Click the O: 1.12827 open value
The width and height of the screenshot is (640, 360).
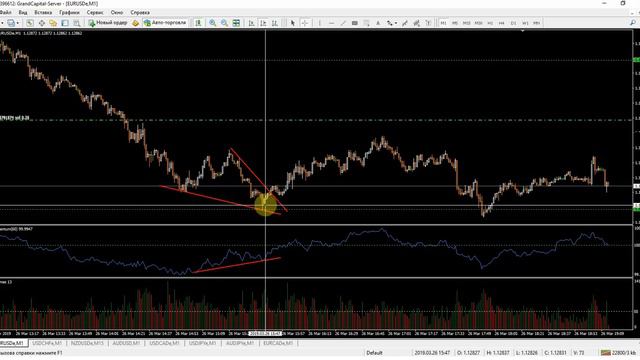point(468,353)
